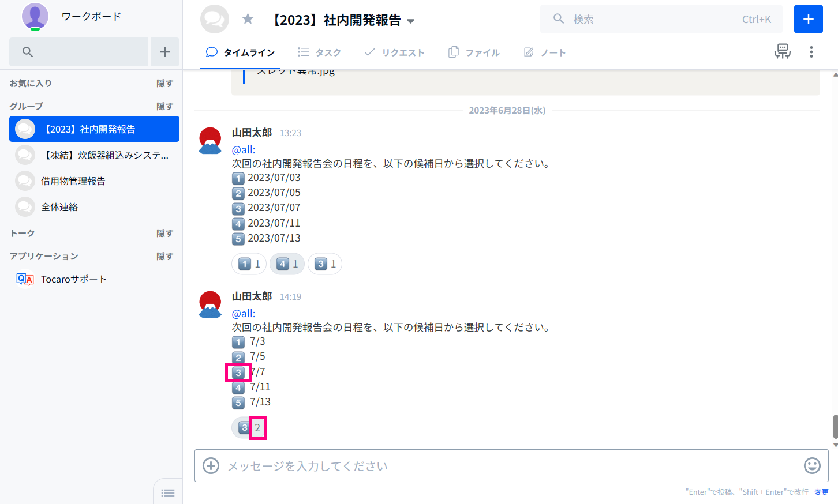Star the group as favorite
The height and width of the screenshot is (504, 838).
pos(248,19)
